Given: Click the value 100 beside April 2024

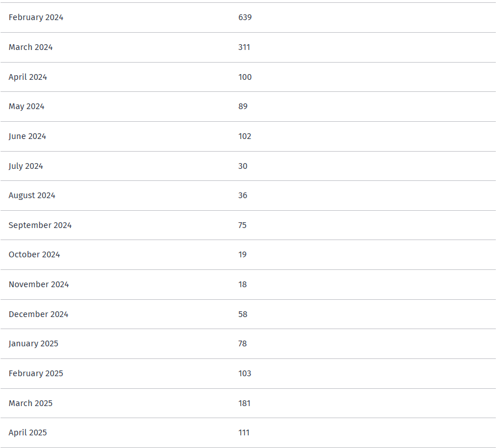Looking at the screenshot, I should tap(245, 77).
